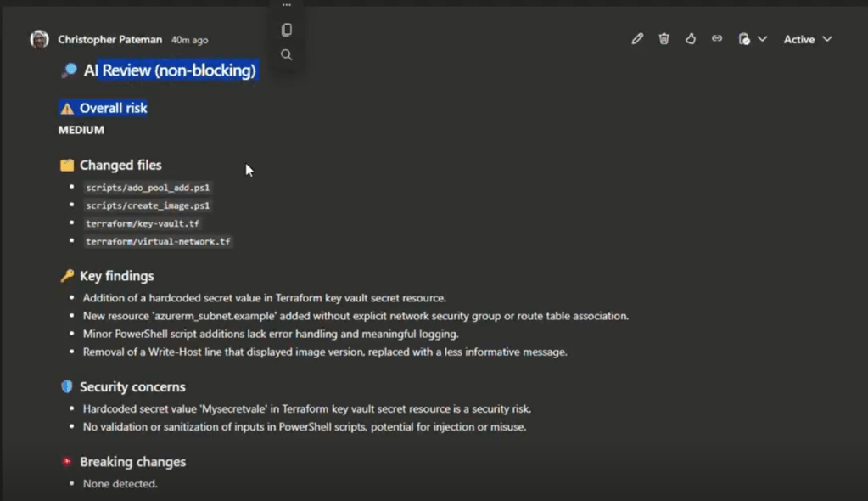Expand the chevron beside the clipboard icon

(x=762, y=39)
